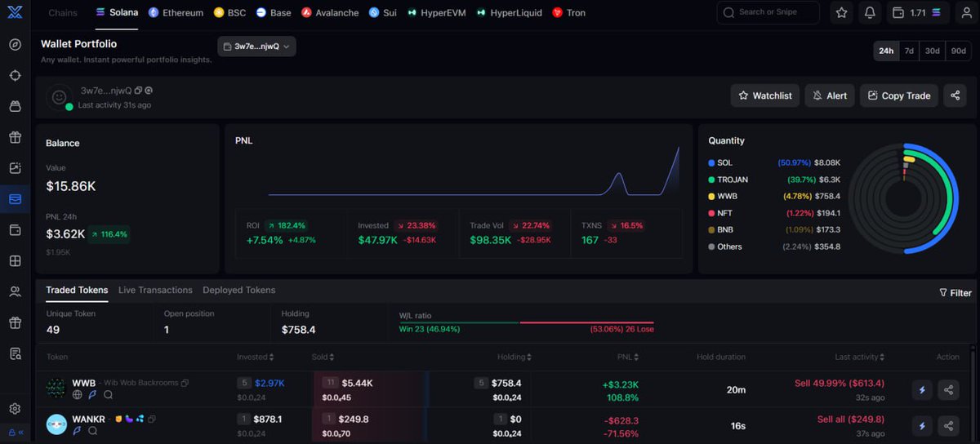Click quick-trade lightning button for WWB

(x=923, y=390)
